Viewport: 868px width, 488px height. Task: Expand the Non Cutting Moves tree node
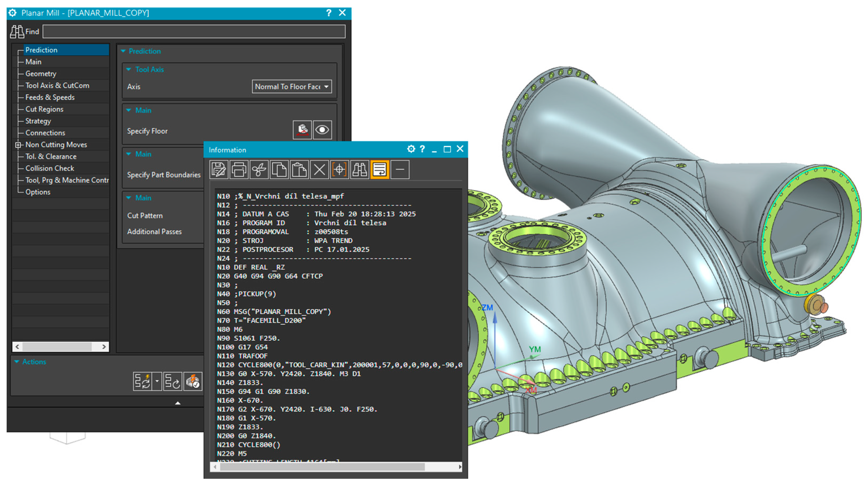(18, 145)
